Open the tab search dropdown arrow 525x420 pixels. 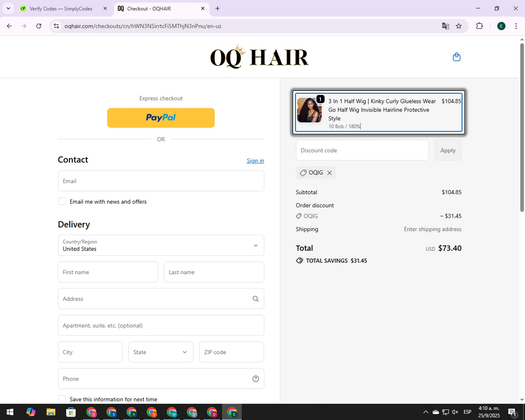(x=8, y=8)
